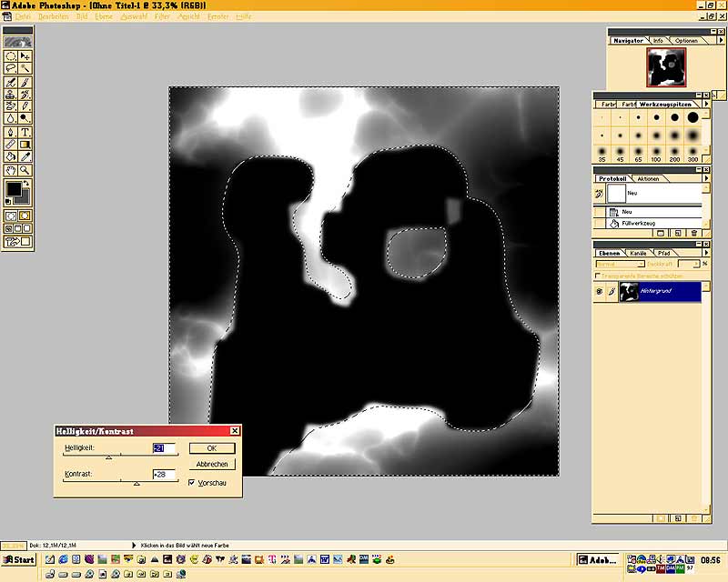Viewport: 728px width, 582px height.
Task: Switch to the Kanäle tab
Action: point(638,253)
